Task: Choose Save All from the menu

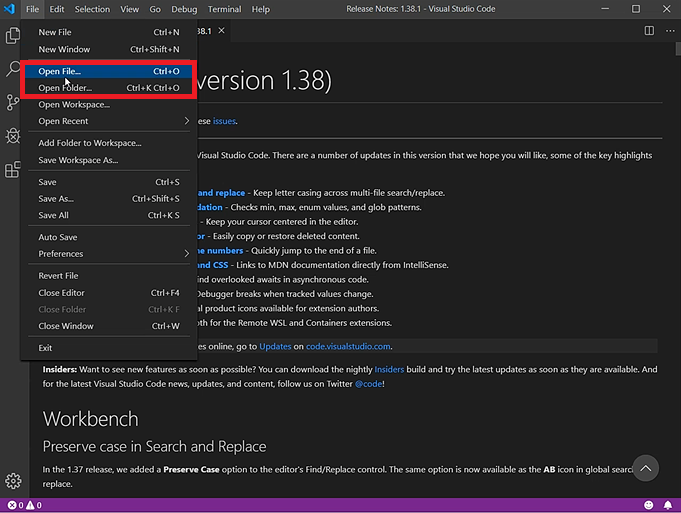Action: coord(109,215)
